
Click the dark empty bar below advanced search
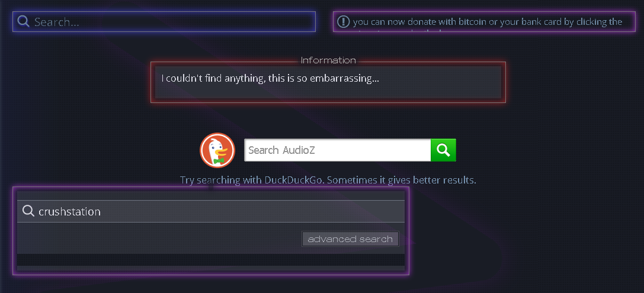click(211, 259)
